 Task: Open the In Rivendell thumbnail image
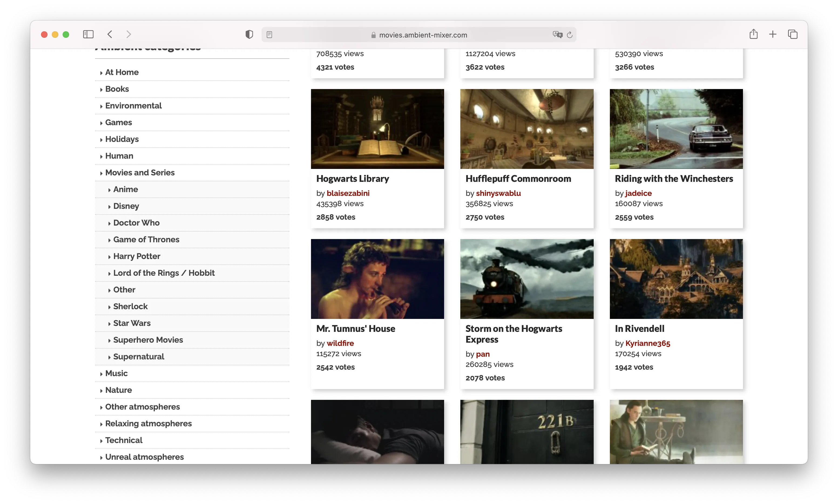pos(676,279)
